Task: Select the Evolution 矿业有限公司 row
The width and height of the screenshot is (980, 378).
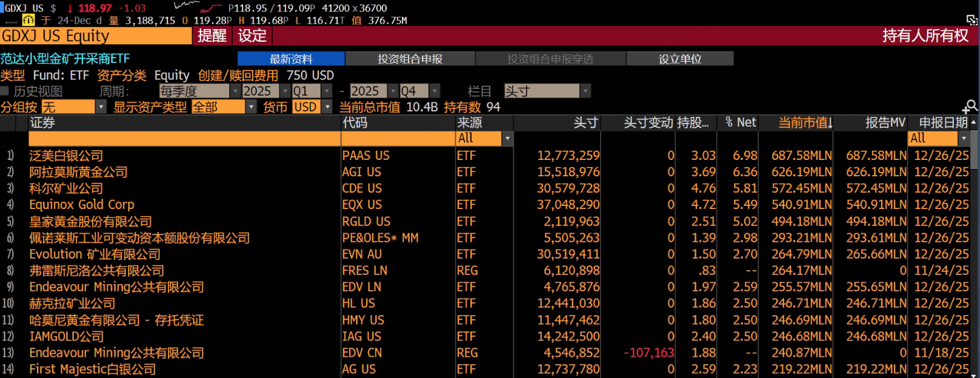Action: click(x=485, y=254)
